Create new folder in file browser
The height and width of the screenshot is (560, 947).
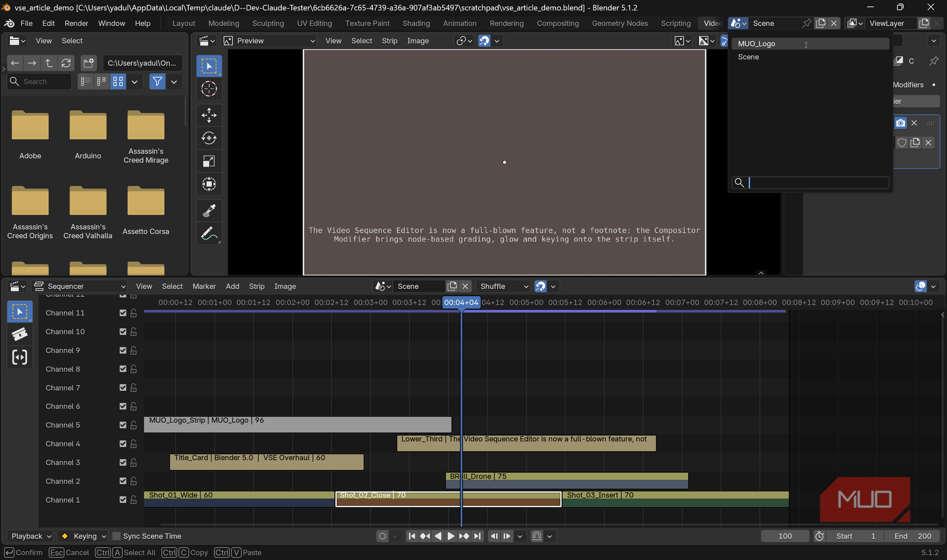pyautogui.click(x=88, y=63)
